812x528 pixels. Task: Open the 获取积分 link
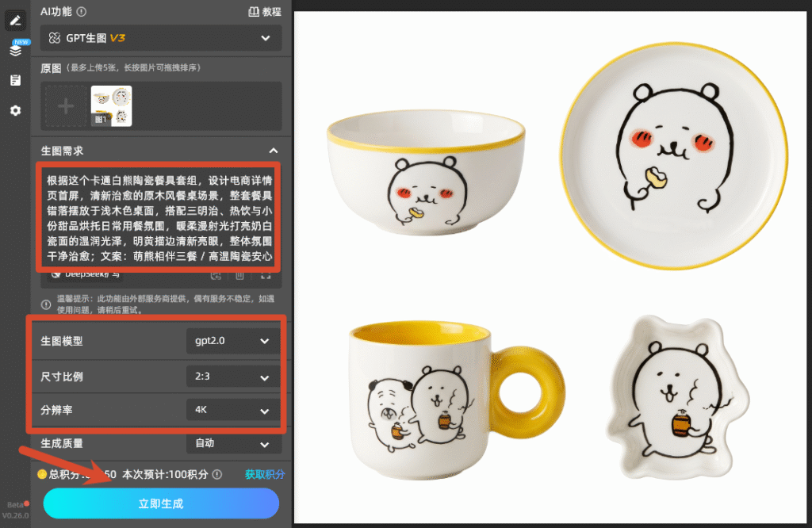(265, 474)
